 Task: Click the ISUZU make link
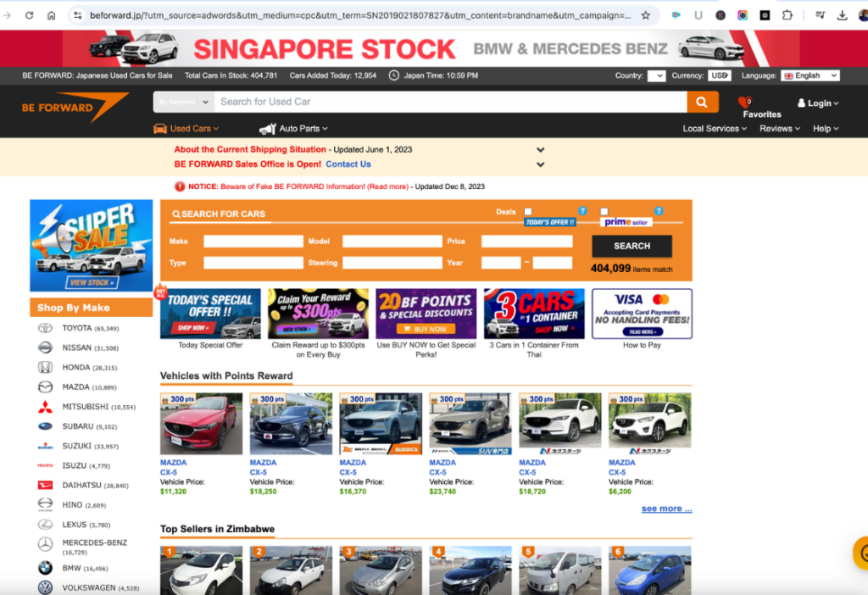click(x=75, y=465)
